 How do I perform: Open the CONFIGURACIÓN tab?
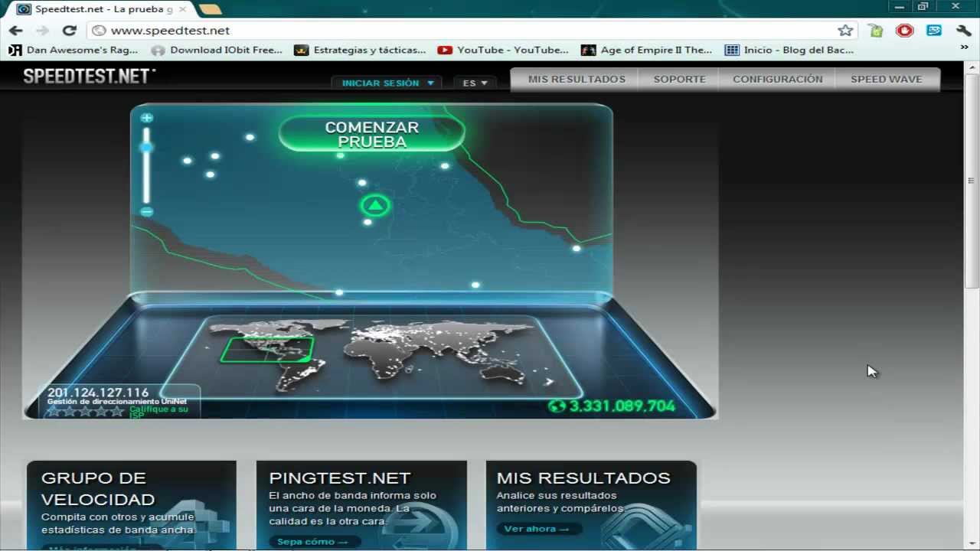777,79
